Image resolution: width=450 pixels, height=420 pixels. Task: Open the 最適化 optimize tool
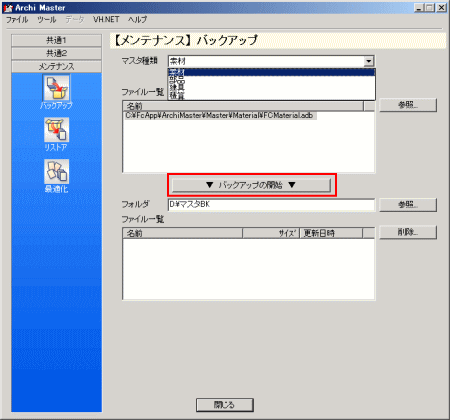56,171
